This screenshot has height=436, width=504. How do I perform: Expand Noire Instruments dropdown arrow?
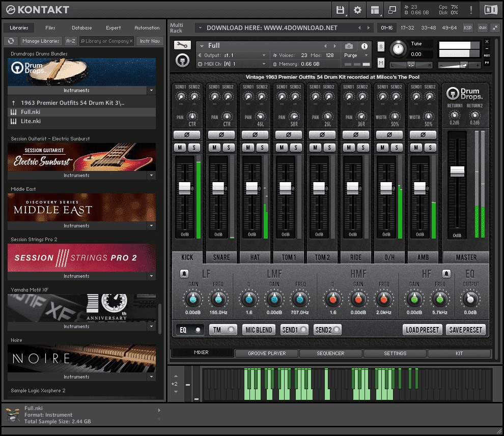coord(151,377)
